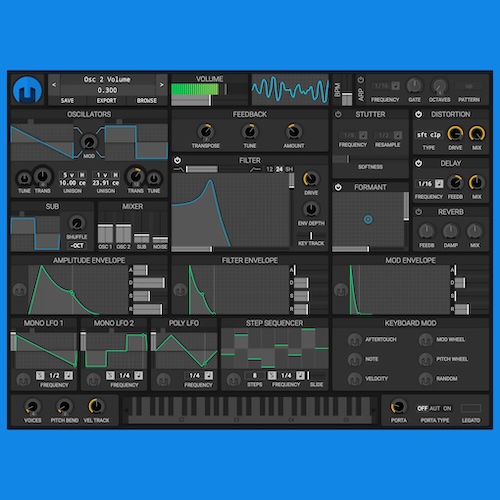Click the oscilloscope waveform display
The width and height of the screenshot is (500, 500).
coord(290,89)
